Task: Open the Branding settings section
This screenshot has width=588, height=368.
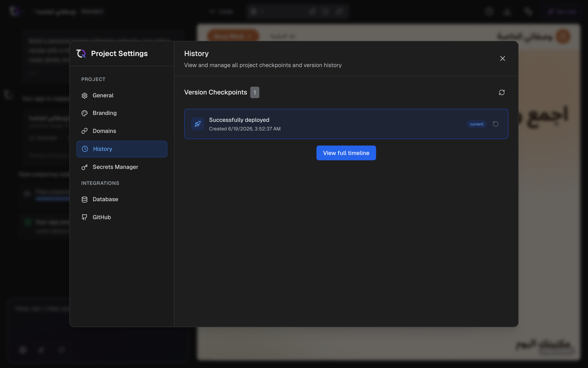Action: (x=122, y=113)
